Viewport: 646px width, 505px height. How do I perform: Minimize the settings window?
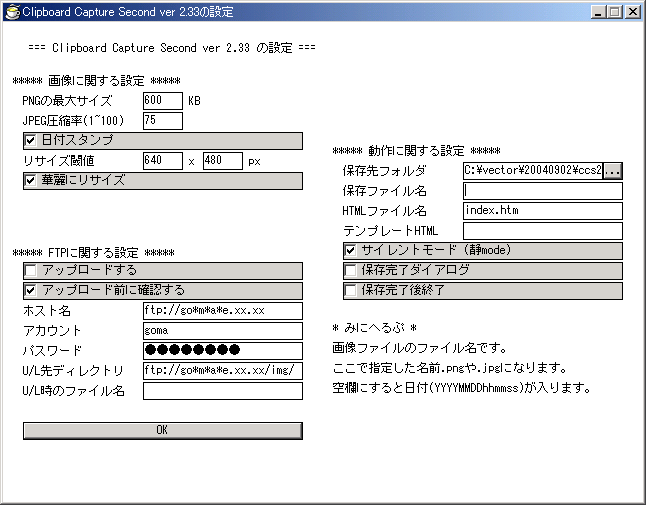[598, 12]
